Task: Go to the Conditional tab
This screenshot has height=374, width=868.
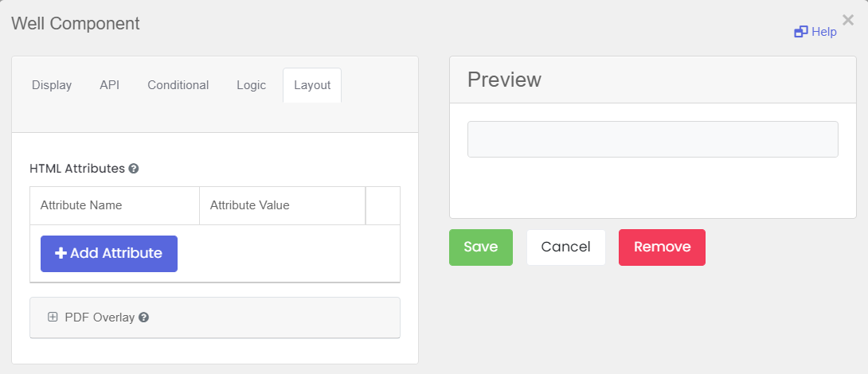Action: (178, 85)
